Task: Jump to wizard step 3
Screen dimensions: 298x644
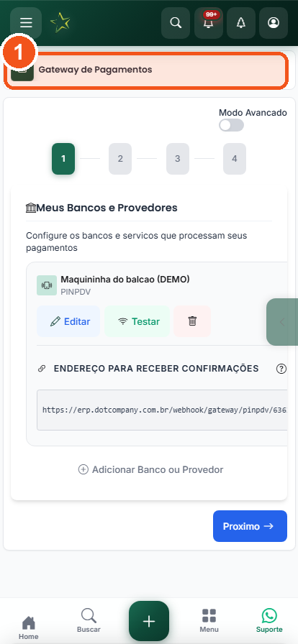Action: point(177,159)
